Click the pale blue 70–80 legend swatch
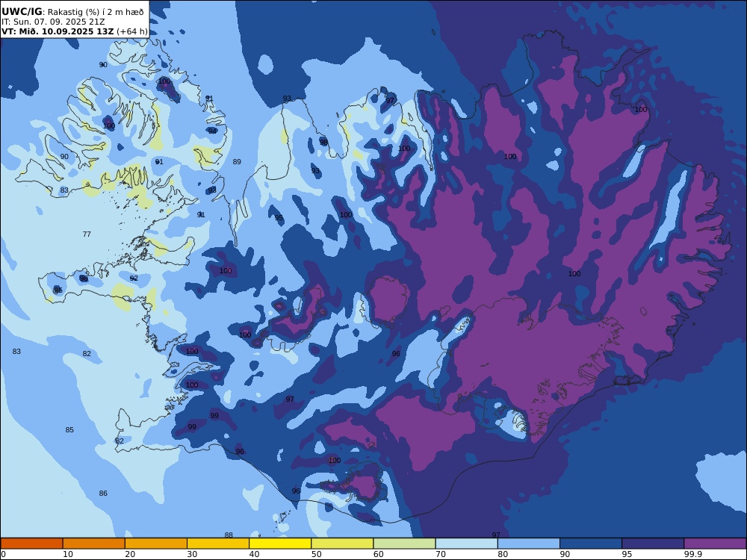 point(466,544)
